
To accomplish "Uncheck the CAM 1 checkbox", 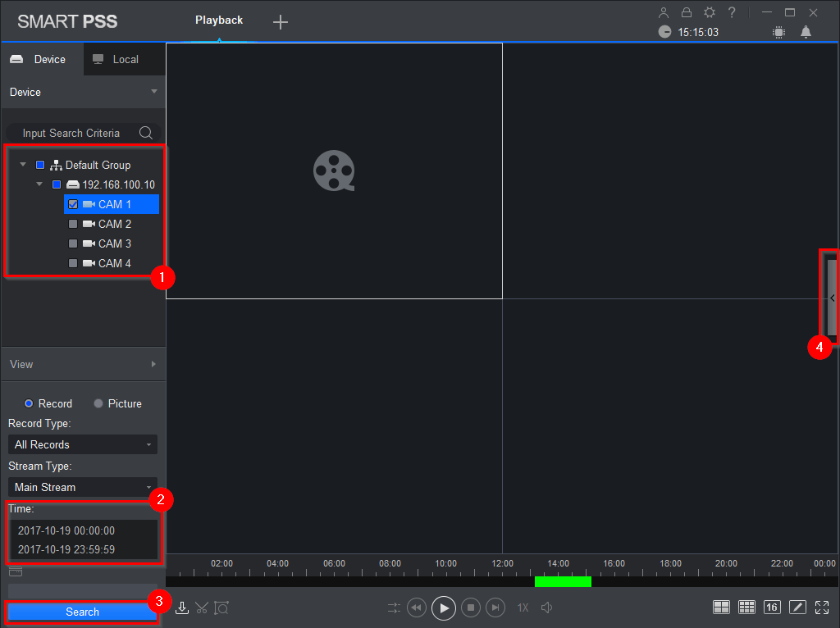I will point(73,204).
